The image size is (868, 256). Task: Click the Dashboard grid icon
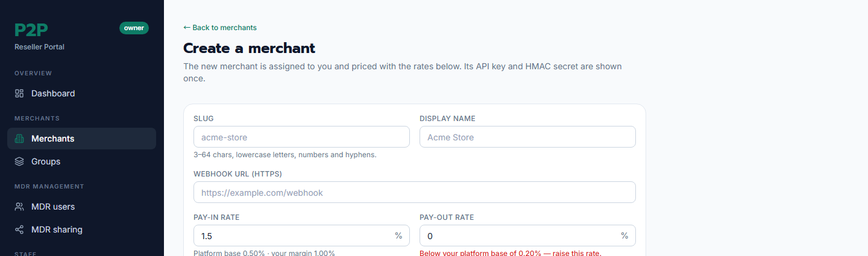pyautogui.click(x=19, y=93)
